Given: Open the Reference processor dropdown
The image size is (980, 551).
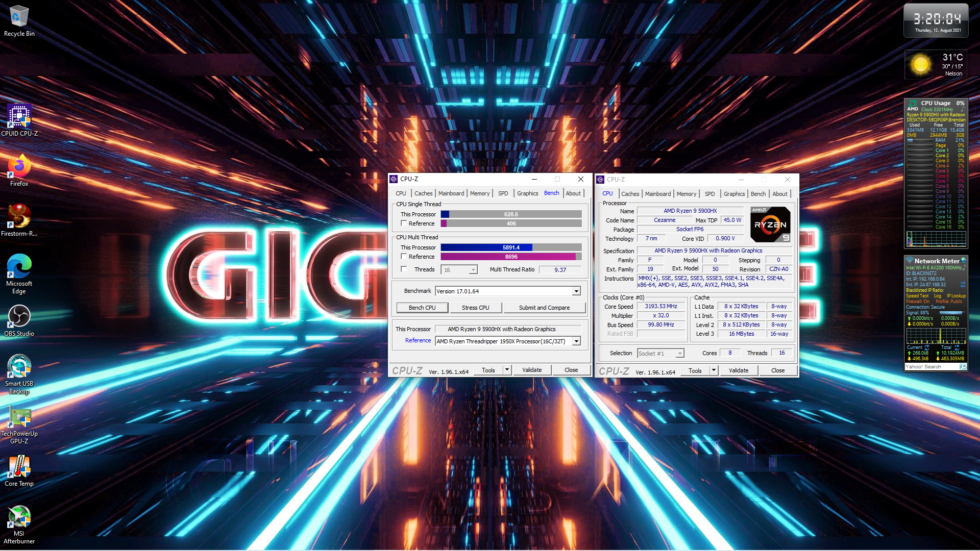Looking at the screenshot, I should click(x=576, y=341).
